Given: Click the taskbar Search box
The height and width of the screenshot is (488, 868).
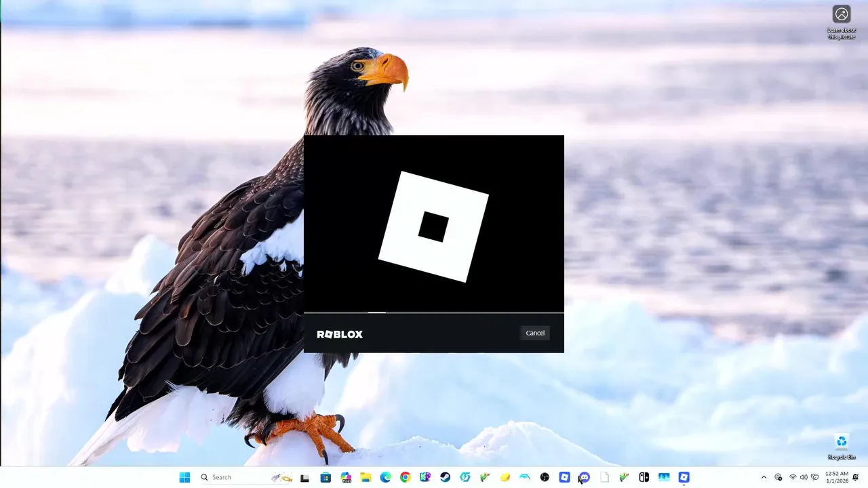Looking at the screenshot, I should (246, 477).
